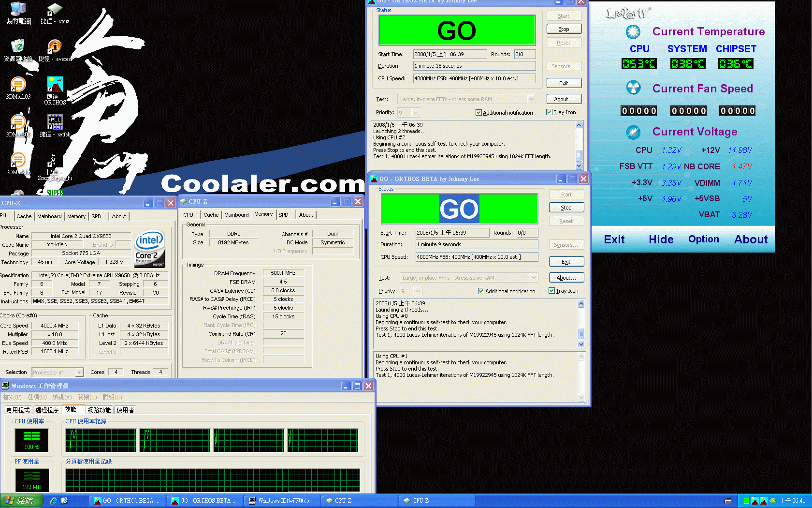Switch to SPD tab in CPU-Z Memory window
Viewport: 812px width, 508px height.
pos(284,215)
